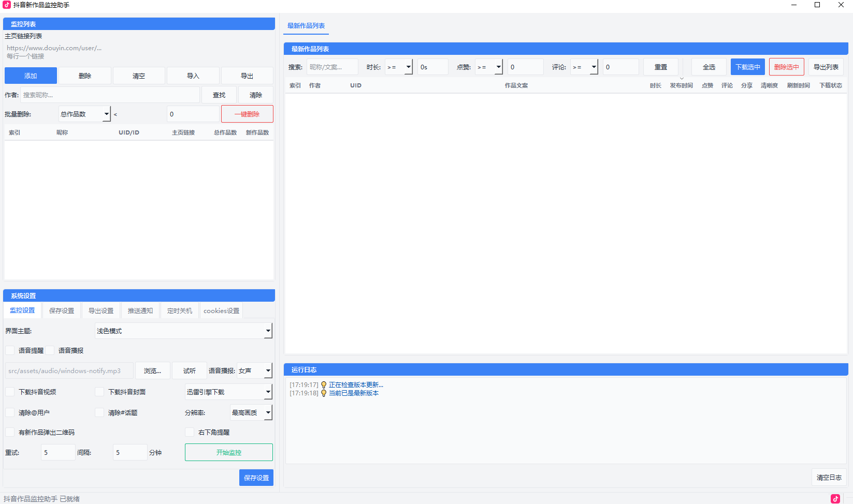Click the homepage link text area

(x=139, y=52)
